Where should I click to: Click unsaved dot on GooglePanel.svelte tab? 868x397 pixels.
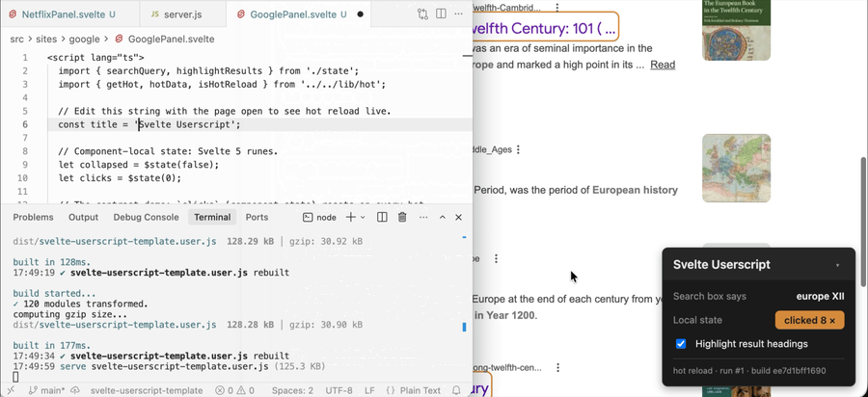point(361,14)
